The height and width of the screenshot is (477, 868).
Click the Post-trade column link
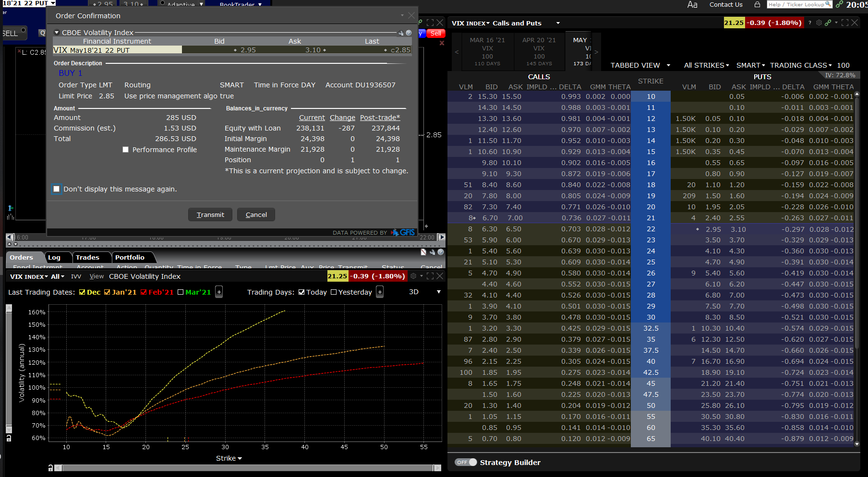point(380,118)
